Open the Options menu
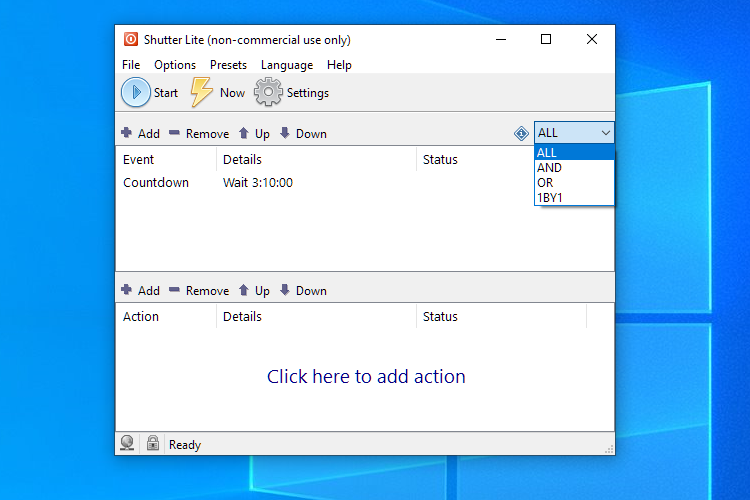Screen dimensions: 750x500 [x=175, y=65]
